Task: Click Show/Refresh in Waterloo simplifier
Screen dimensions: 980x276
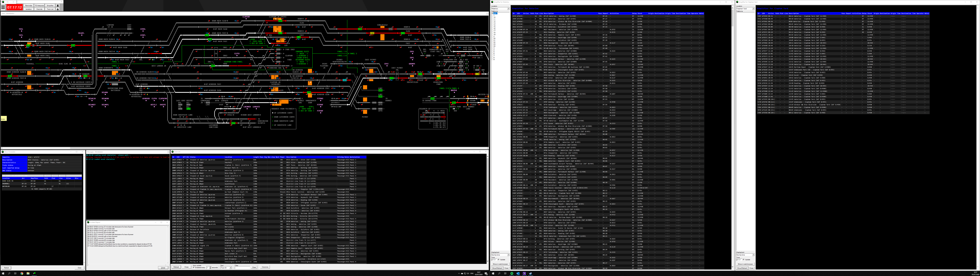Action: 497,268
